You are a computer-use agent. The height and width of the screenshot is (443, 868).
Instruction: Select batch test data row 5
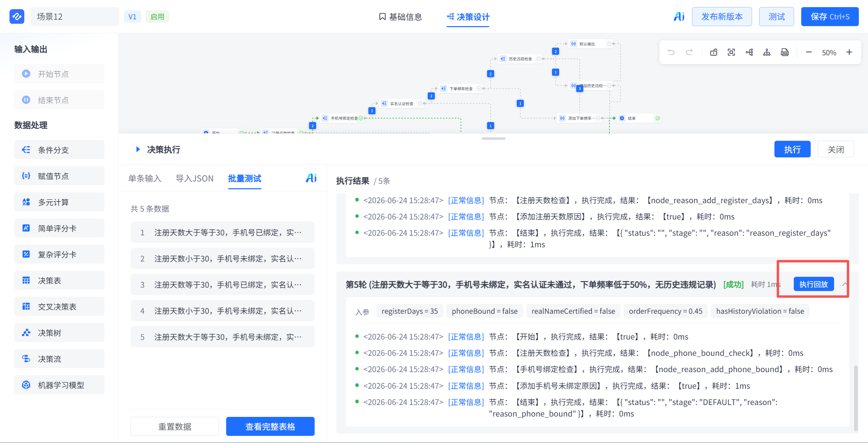(222, 337)
